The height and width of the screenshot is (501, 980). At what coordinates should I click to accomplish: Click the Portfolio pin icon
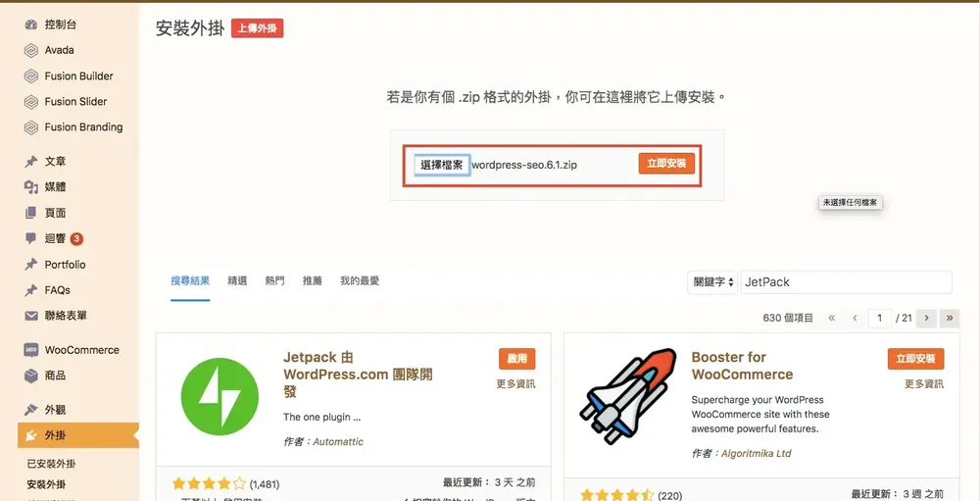[x=30, y=265]
